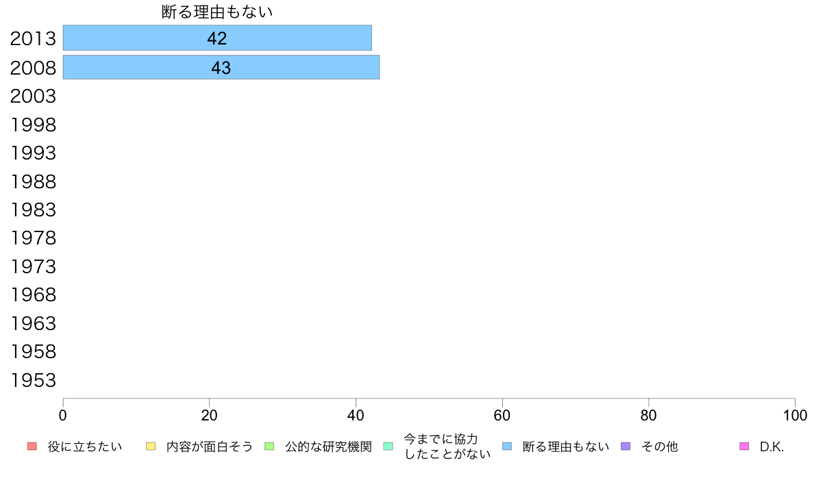This screenshot has width=814, height=504.
Task: Click the teal 今までに協力したことがない legend swatch
Action: 388,446
